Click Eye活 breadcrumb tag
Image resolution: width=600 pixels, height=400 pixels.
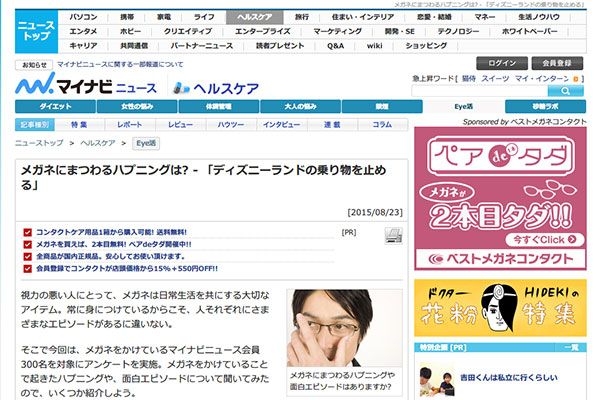coord(146,143)
